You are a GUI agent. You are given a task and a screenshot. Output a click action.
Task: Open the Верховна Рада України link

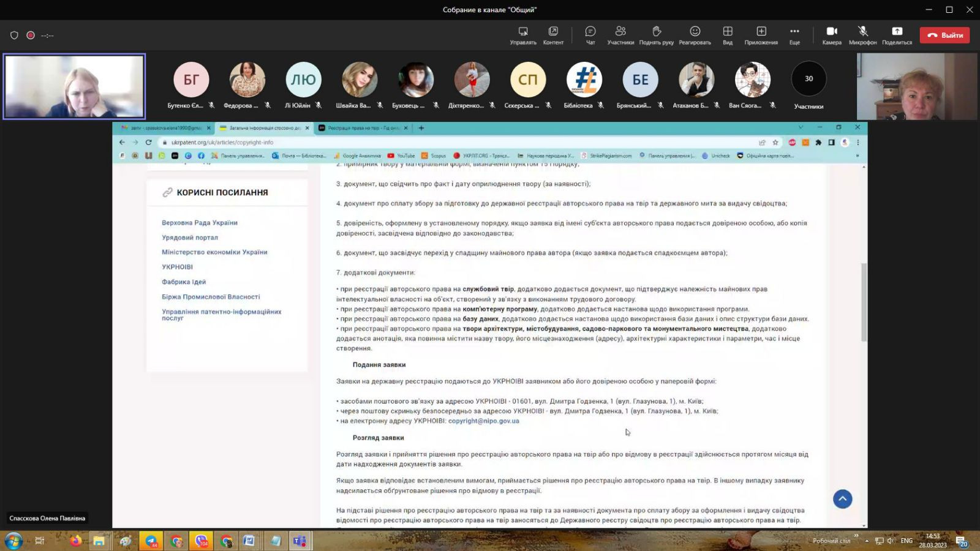tap(200, 223)
